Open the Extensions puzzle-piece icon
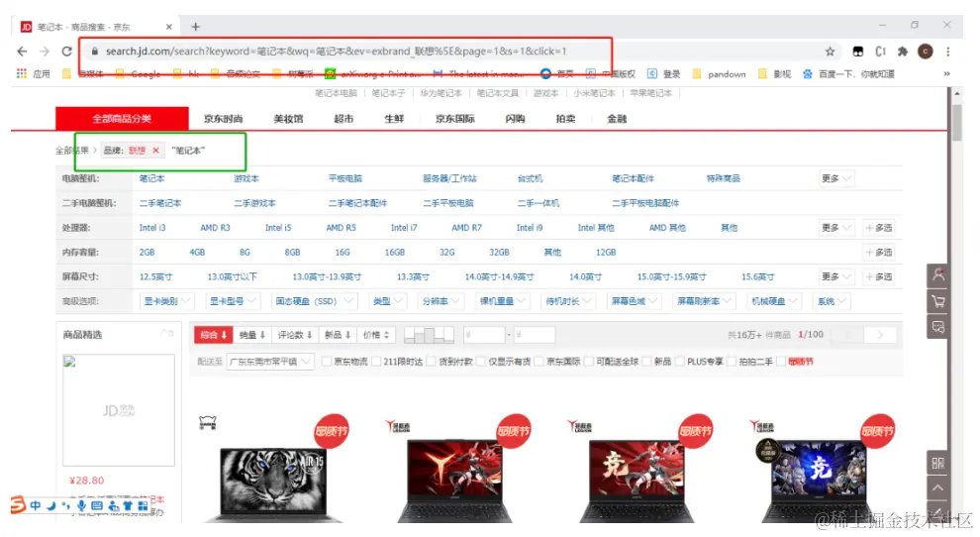 903,52
